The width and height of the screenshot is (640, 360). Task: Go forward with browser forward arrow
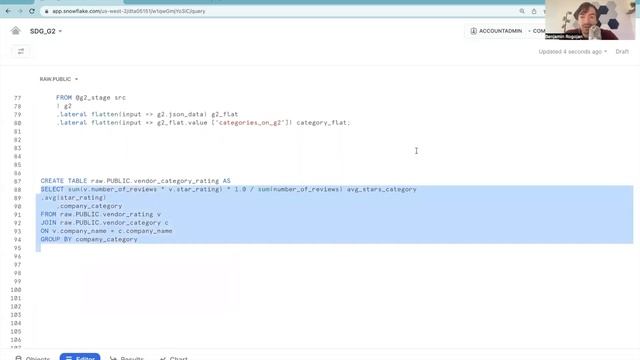tap(20, 11)
